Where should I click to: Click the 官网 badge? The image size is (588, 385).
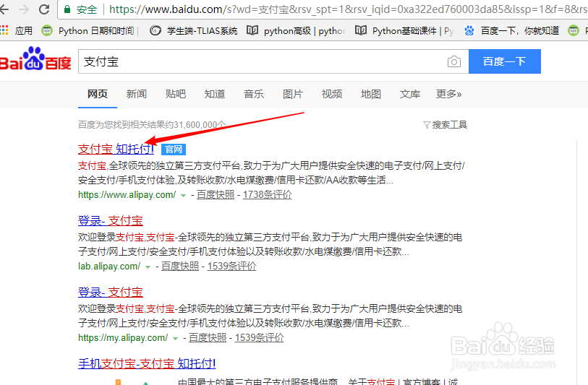point(174,150)
